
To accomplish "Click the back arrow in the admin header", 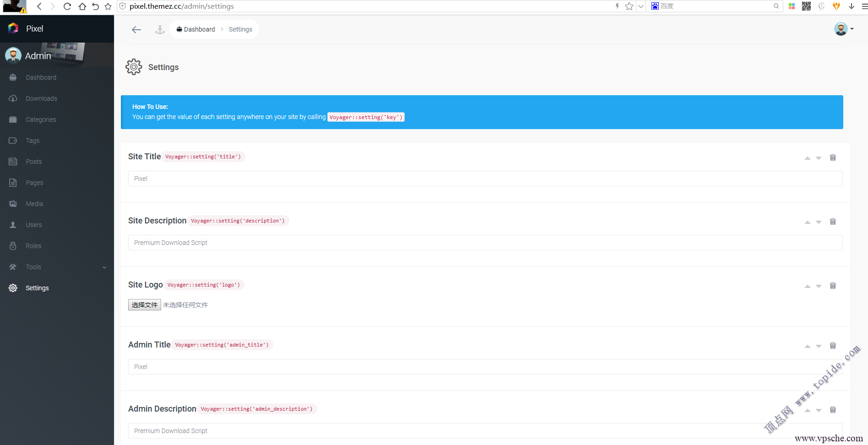I will [136, 30].
